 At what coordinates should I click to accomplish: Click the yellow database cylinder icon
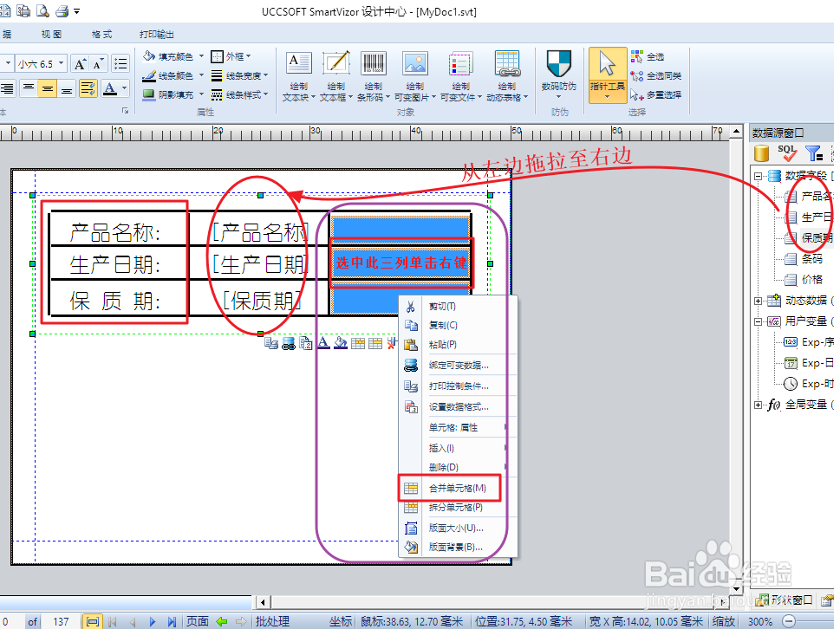point(761,153)
